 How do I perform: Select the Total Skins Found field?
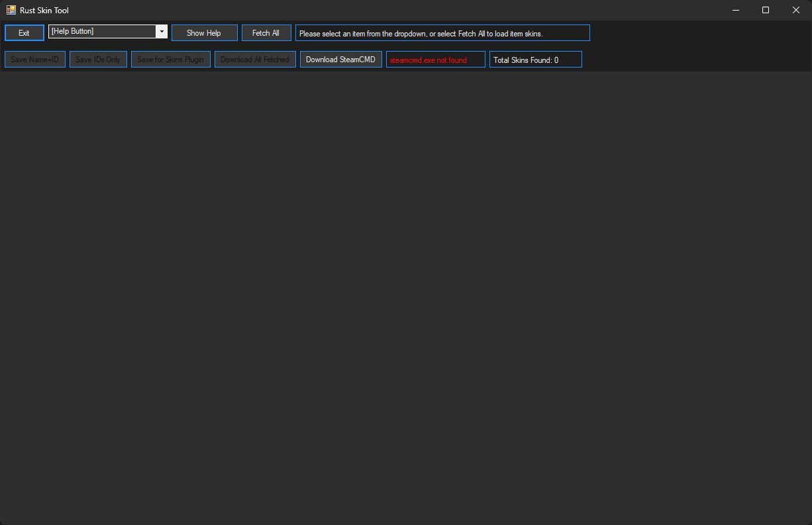[x=535, y=60]
